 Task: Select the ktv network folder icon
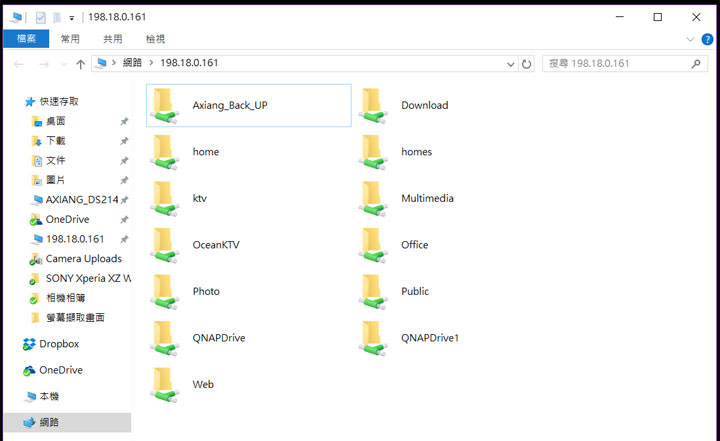coord(164,198)
